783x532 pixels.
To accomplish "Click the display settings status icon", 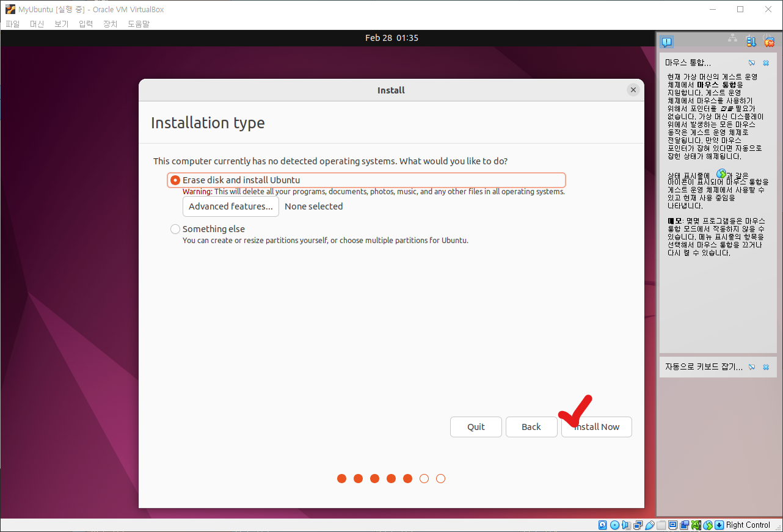I will pos(672,525).
